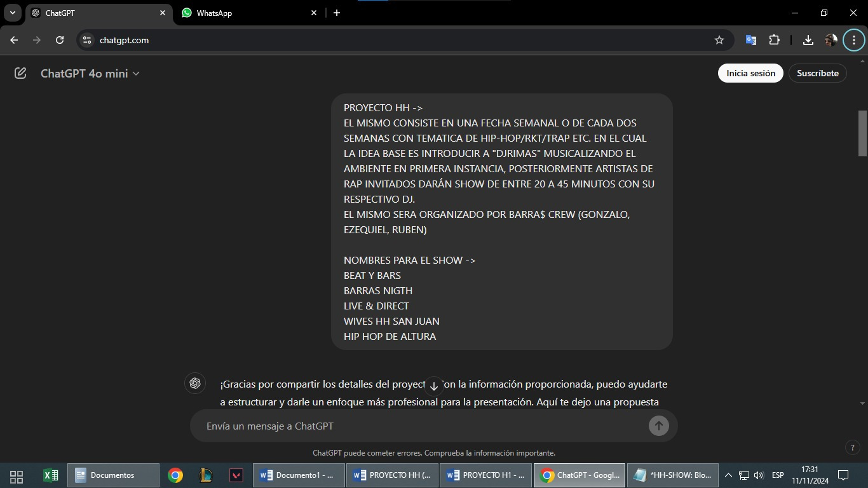The width and height of the screenshot is (868, 488).
Task: Open the Chrome extensions puzzle icon
Action: (774, 40)
